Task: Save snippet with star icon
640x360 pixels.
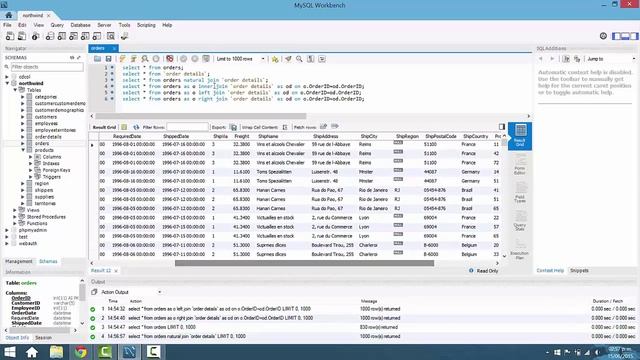Action: click(275, 59)
